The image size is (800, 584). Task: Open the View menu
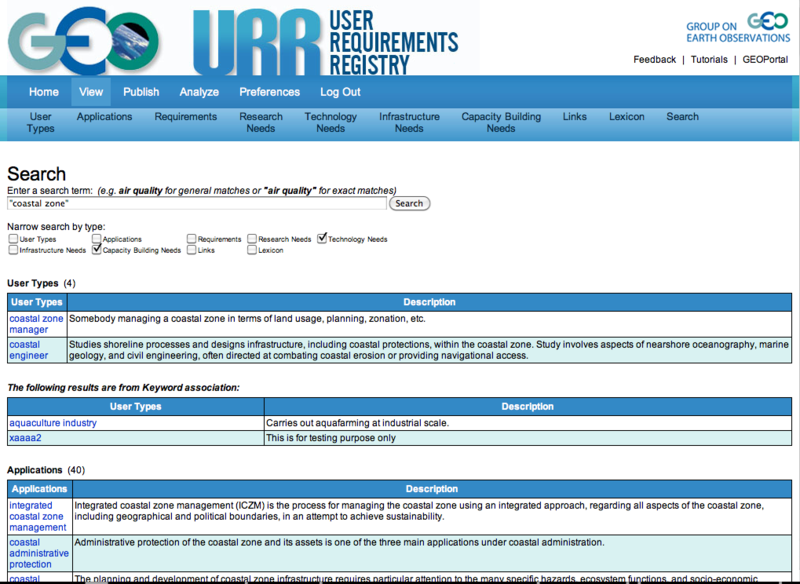pos(91,92)
